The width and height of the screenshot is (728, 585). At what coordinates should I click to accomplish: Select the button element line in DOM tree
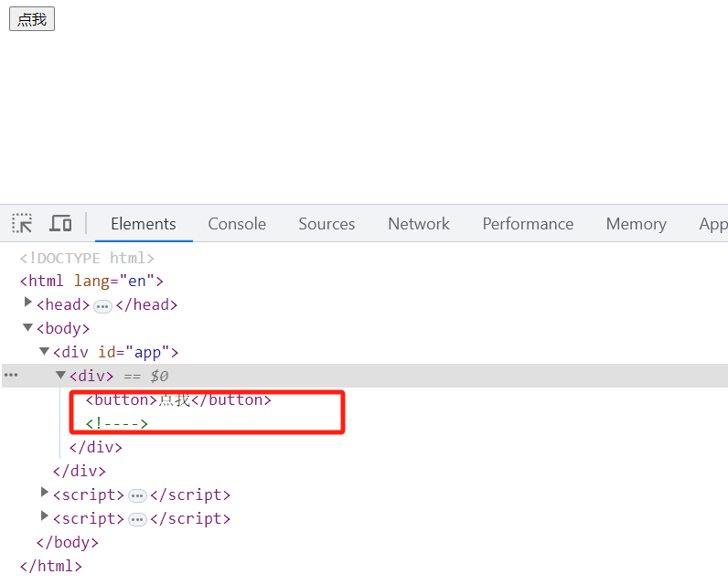tap(178, 399)
